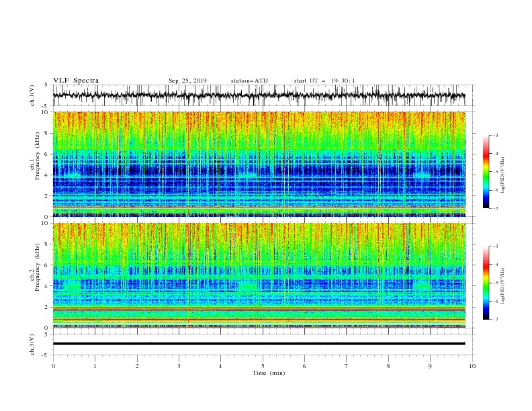Click the "station=ATH" header text
This screenshot has width=532, height=411.
(249, 81)
